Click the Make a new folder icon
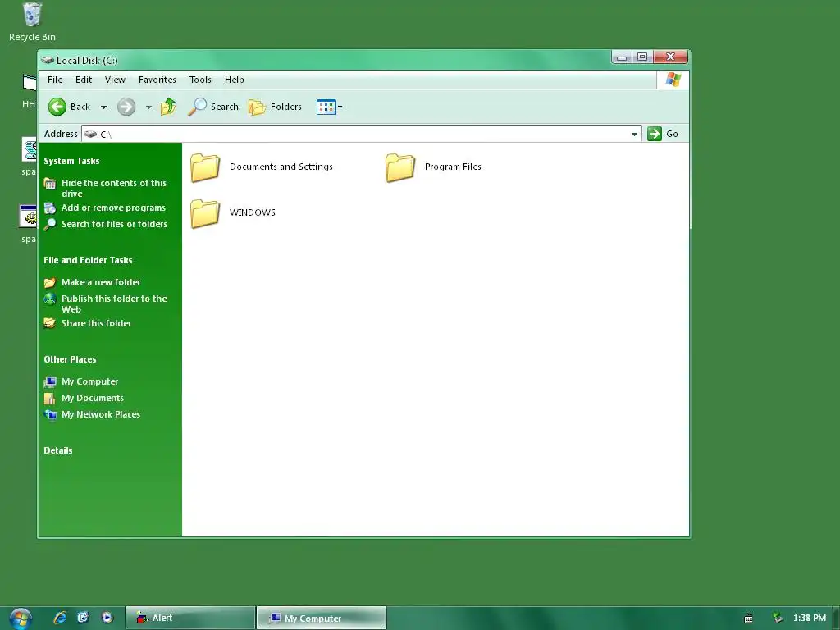Viewport: 840px width, 630px height. coord(50,282)
